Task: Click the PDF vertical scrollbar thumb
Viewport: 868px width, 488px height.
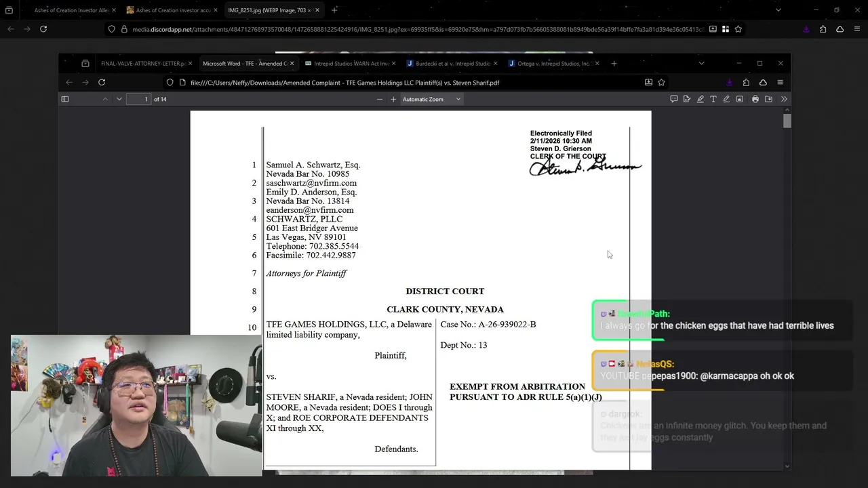Action: click(787, 121)
